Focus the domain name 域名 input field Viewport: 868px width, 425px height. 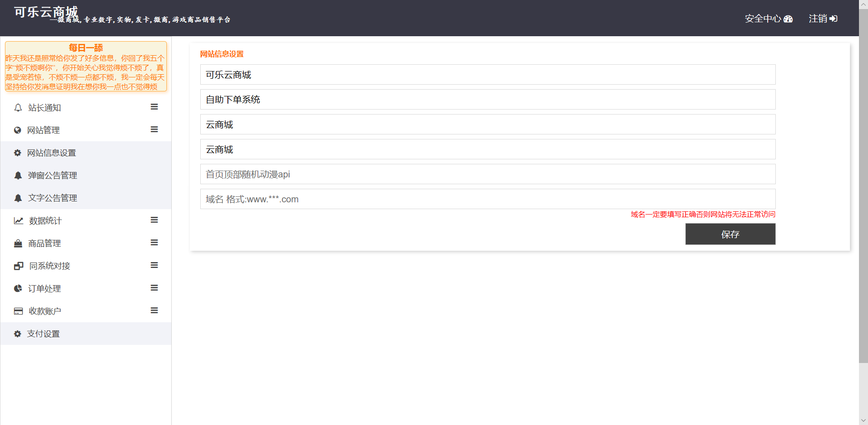point(487,199)
